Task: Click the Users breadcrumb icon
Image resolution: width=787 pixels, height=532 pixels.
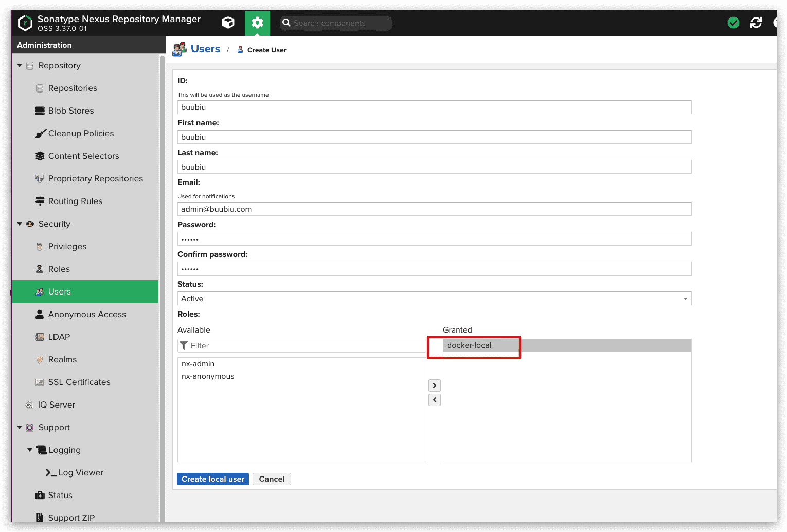Action: [x=180, y=49]
